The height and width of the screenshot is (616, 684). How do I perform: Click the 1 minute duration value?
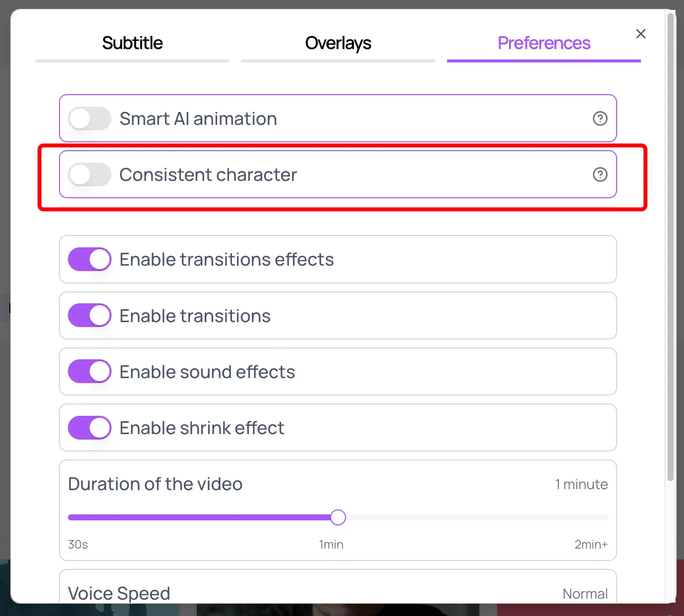point(581,484)
